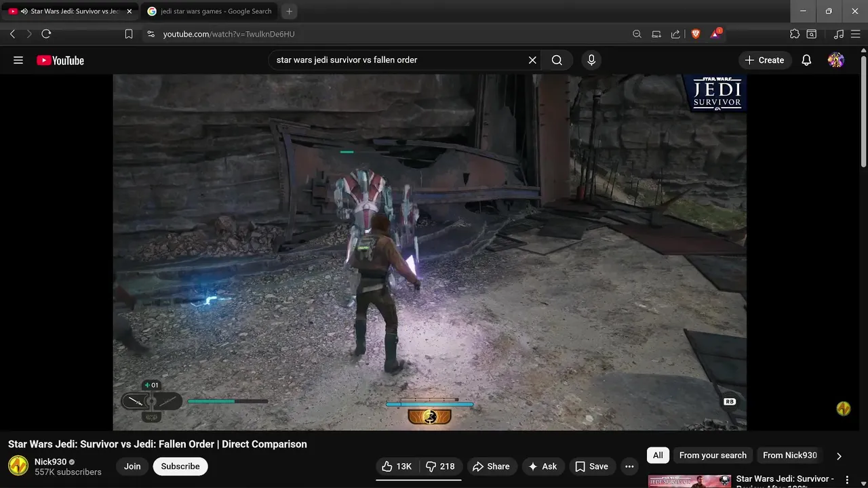Open Brave Rewards triangle icon
The width and height of the screenshot is (868, 488).
click(715, 34)
